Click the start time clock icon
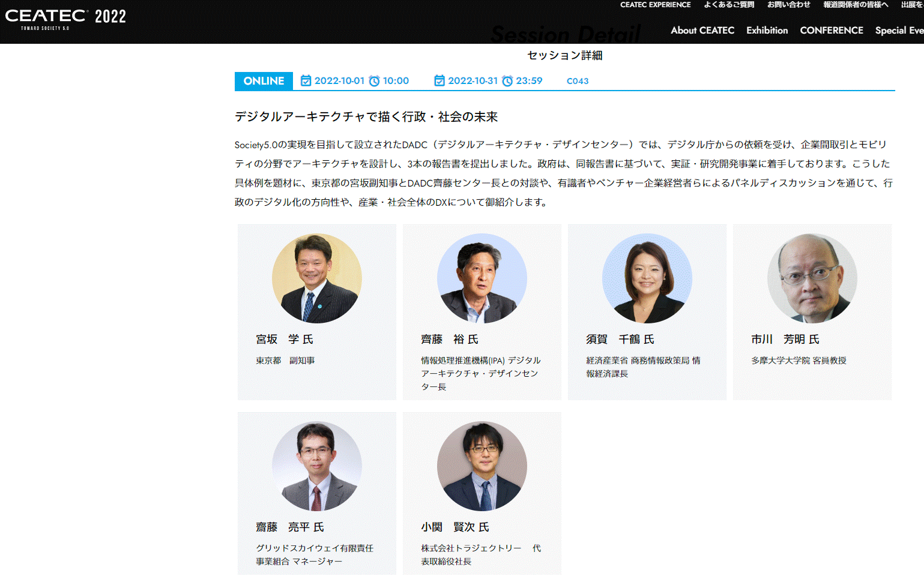924x582 pixels. [x=374, y=81]
